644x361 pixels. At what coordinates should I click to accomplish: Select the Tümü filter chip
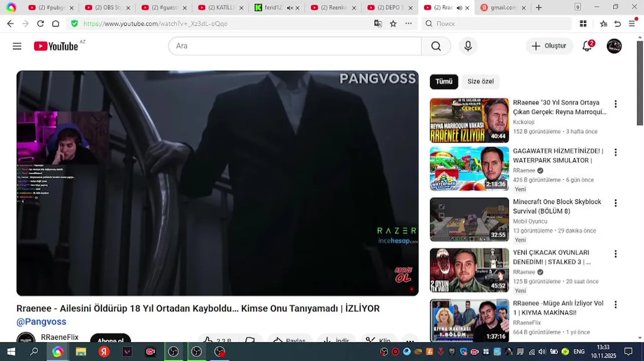(x=444, y=81)
